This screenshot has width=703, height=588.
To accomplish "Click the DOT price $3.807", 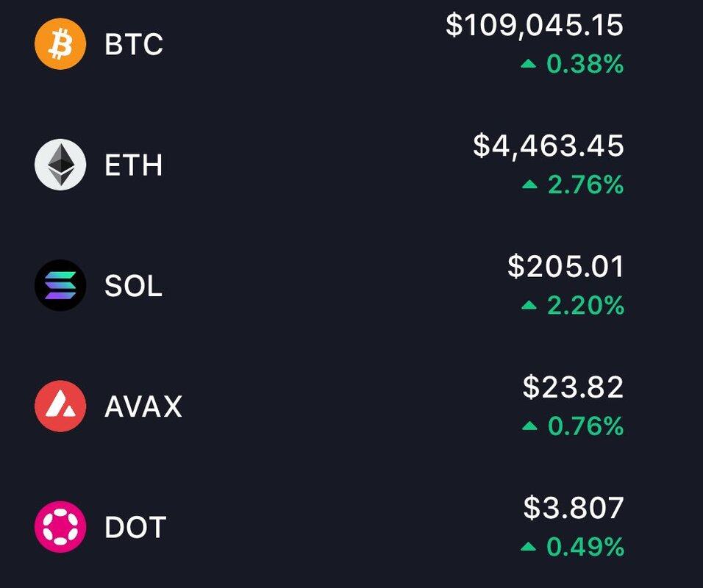I will tap(574, 508).
